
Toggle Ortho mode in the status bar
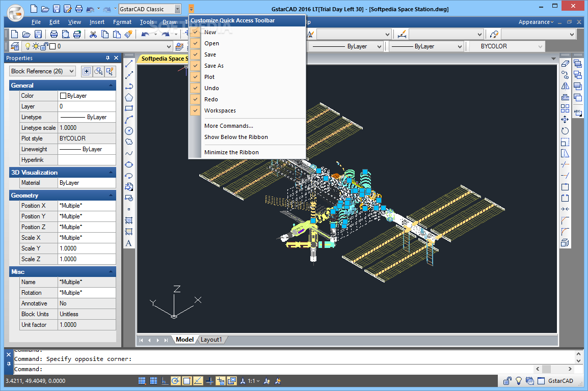pos(165,381)
